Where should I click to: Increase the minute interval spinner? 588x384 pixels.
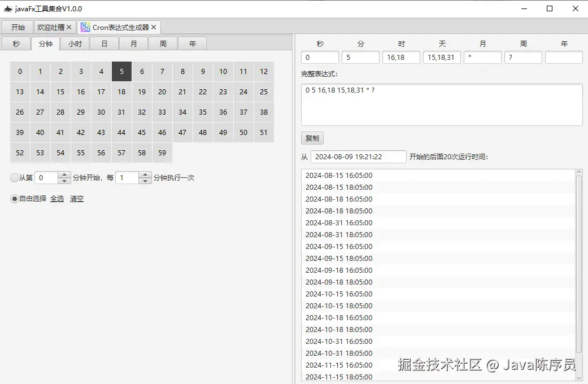point(145,174)
